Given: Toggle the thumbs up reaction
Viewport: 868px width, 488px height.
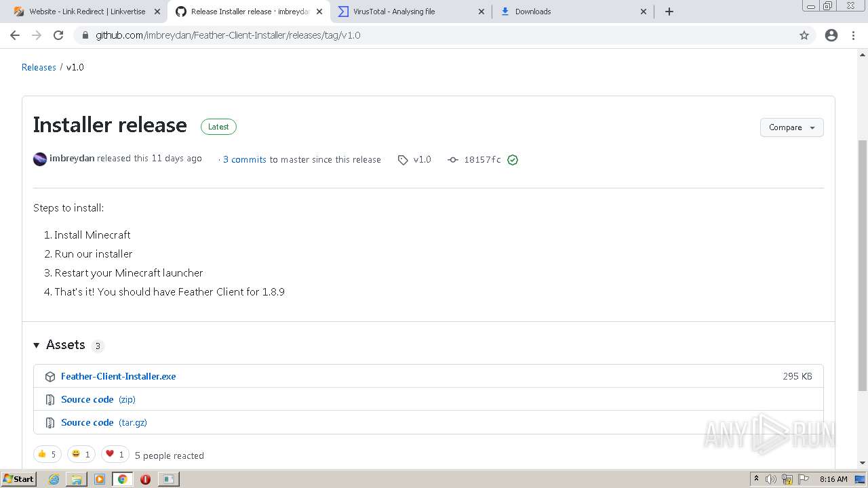Looking at the screenshot, I should tap(47, 454).
